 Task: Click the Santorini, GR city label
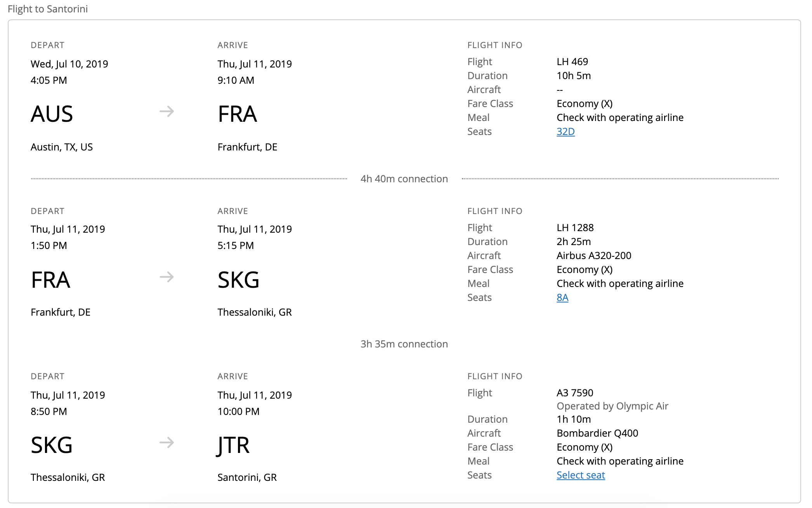(247, 477)
